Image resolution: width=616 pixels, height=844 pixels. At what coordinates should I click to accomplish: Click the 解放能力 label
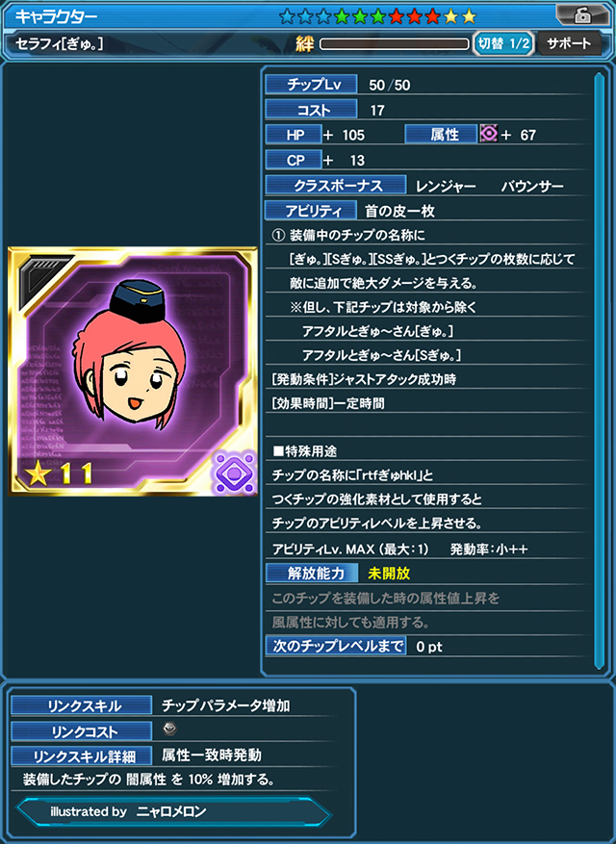point(312,574)
